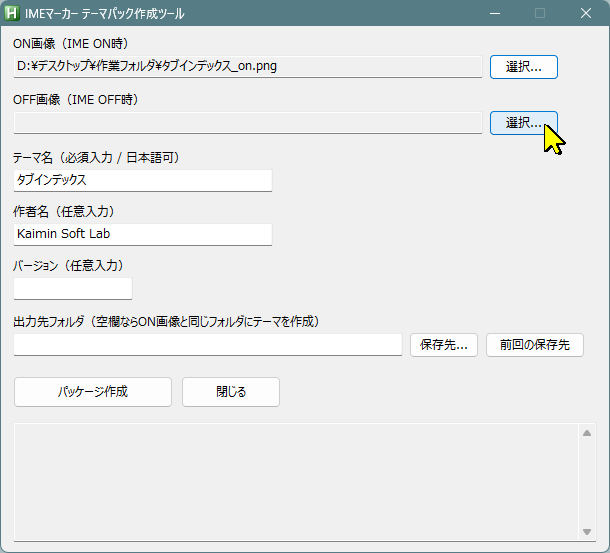Click the 出力先フォルダ description label

(166, 322)
